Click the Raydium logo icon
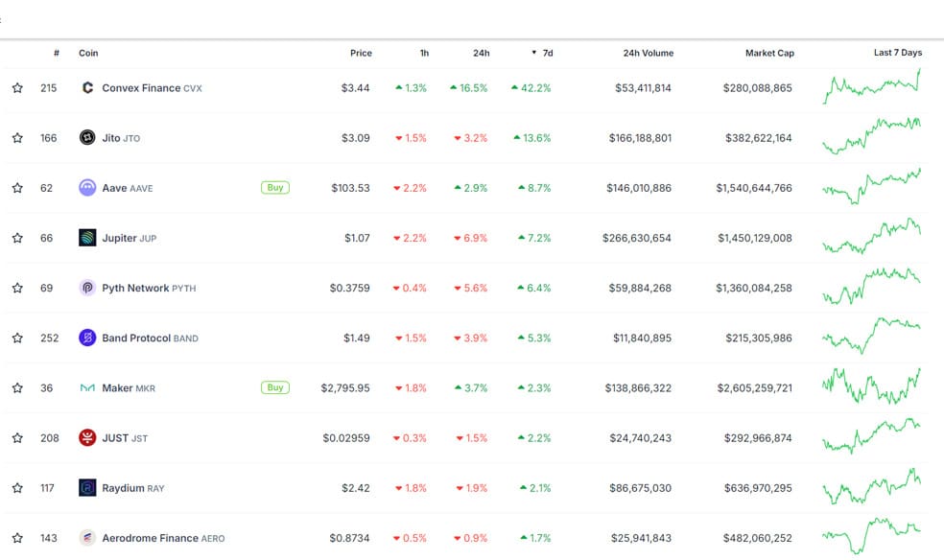The width and height of the screenshot is (944, 560). (x=87, y=487)
